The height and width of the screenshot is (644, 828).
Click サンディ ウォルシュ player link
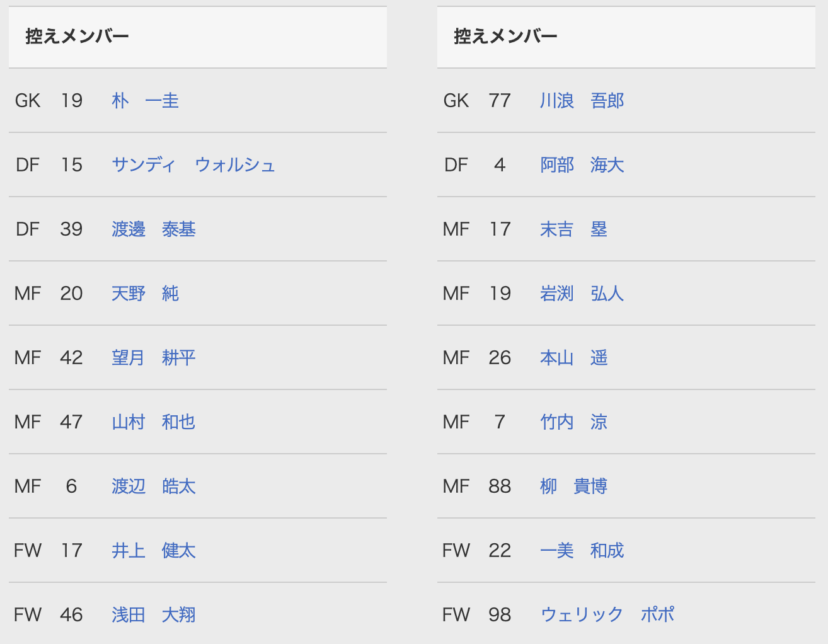pyautogui.click(x=193, y=165)
